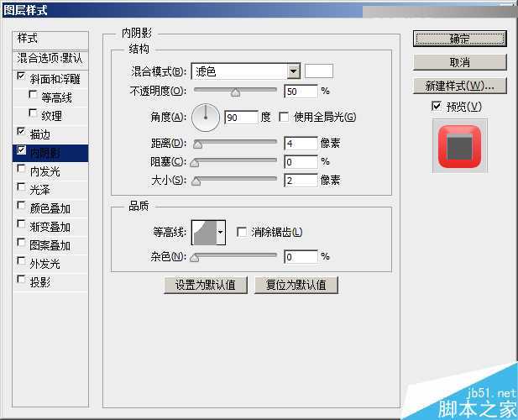Click the 杂色 noise slider handle
Image resolution: width=518 pixels, height=420 pixels.
(195, 257)
